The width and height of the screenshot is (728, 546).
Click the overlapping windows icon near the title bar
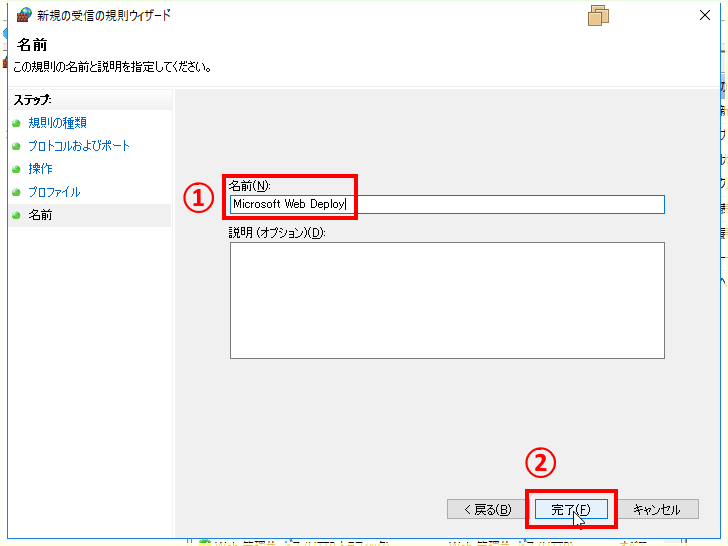click(598, 15)
